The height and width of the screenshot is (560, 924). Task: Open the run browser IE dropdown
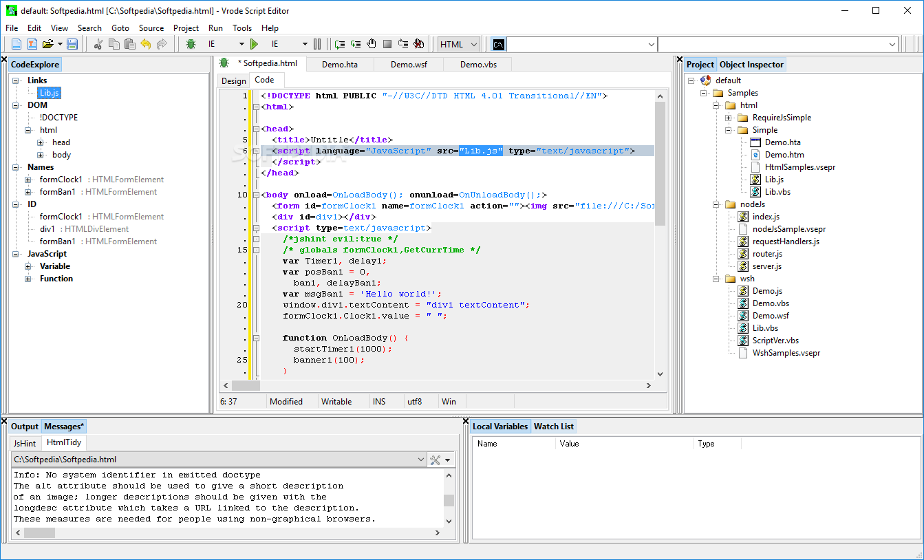coord(305,44)
